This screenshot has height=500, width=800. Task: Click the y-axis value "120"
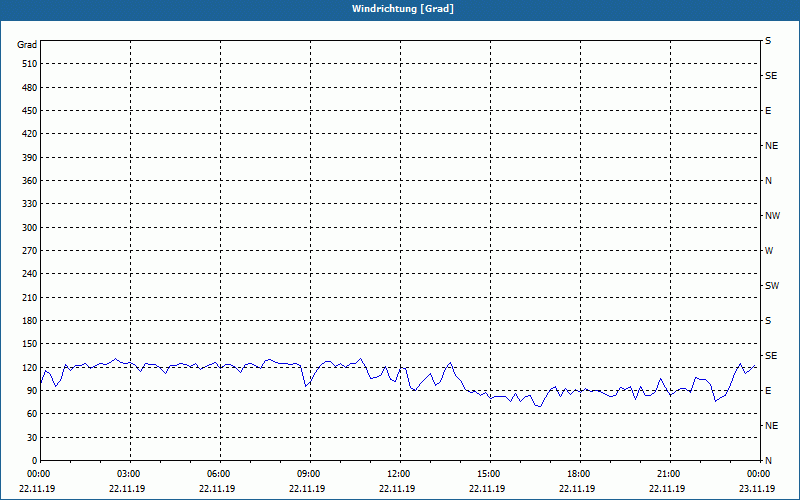[x=30, y=367]
